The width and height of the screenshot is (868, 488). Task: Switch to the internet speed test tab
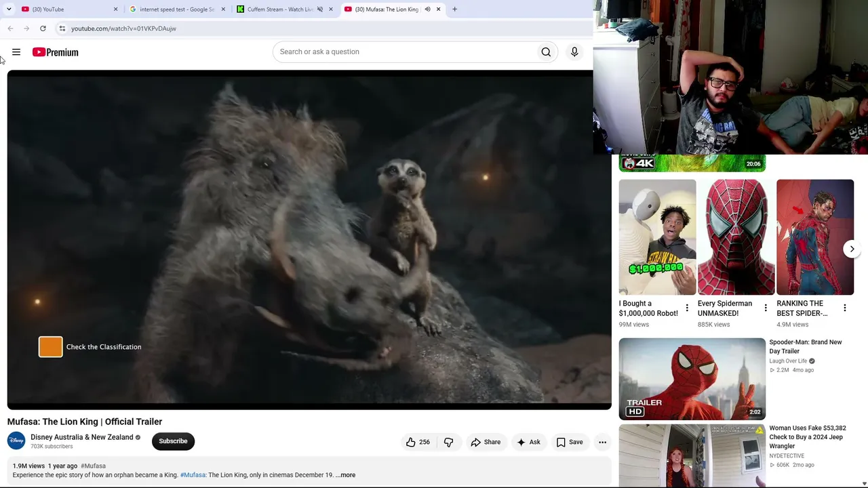click(x=176, y=9)
